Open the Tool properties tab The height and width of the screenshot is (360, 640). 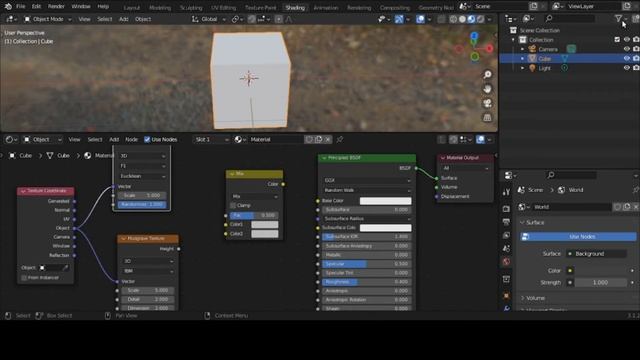point(507,192)
